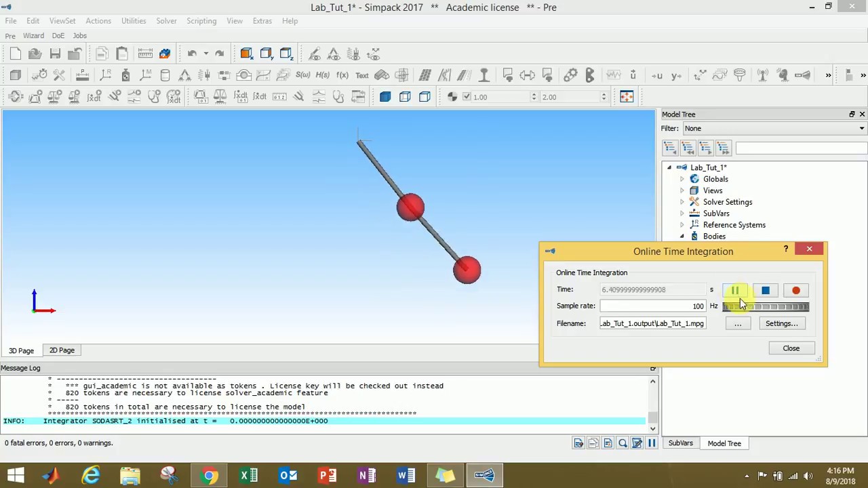Screen dimensions: 868x488
Task: Click the Undo arrow in toolbar
Action: [x=192, y=54]
